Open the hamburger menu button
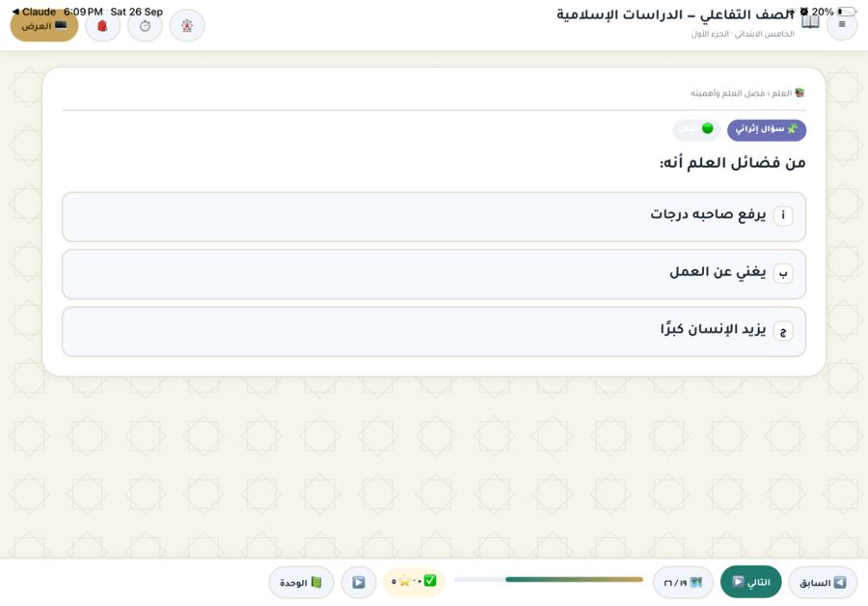Viewport: 868px width, 606px height. tap(842, 24)
